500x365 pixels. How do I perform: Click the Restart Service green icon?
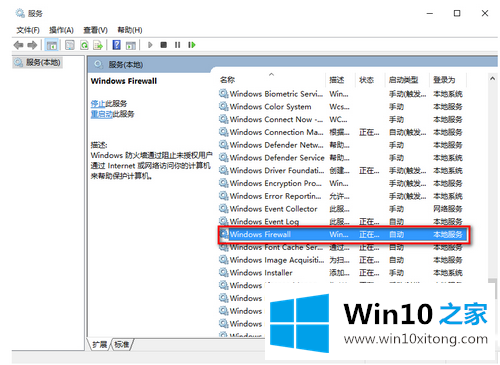[x=192, y=45]
